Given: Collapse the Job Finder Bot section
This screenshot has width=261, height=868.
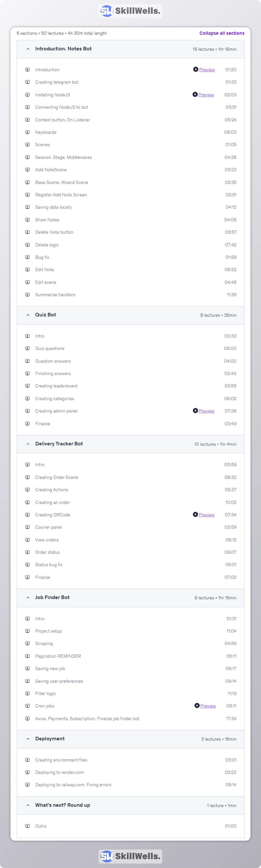Looking at the screenshot, I should click(x=28, y=597).
